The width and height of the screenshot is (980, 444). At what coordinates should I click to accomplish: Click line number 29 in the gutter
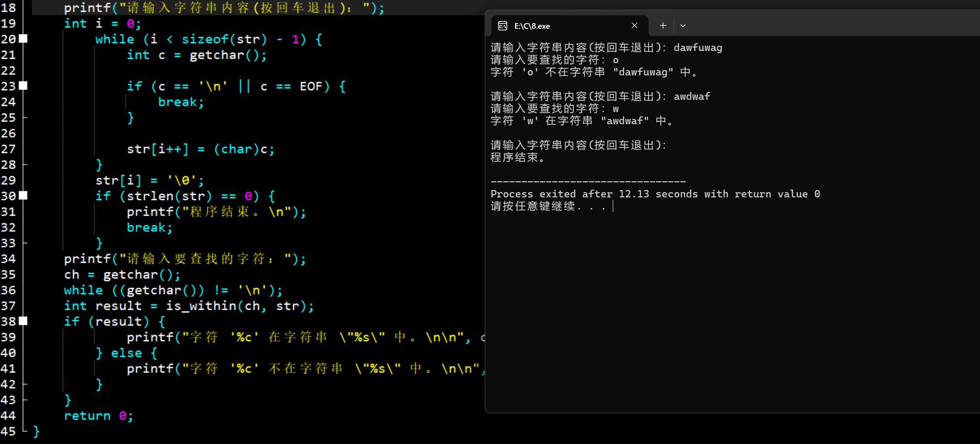pyautogui.click(x=8, y=180)
